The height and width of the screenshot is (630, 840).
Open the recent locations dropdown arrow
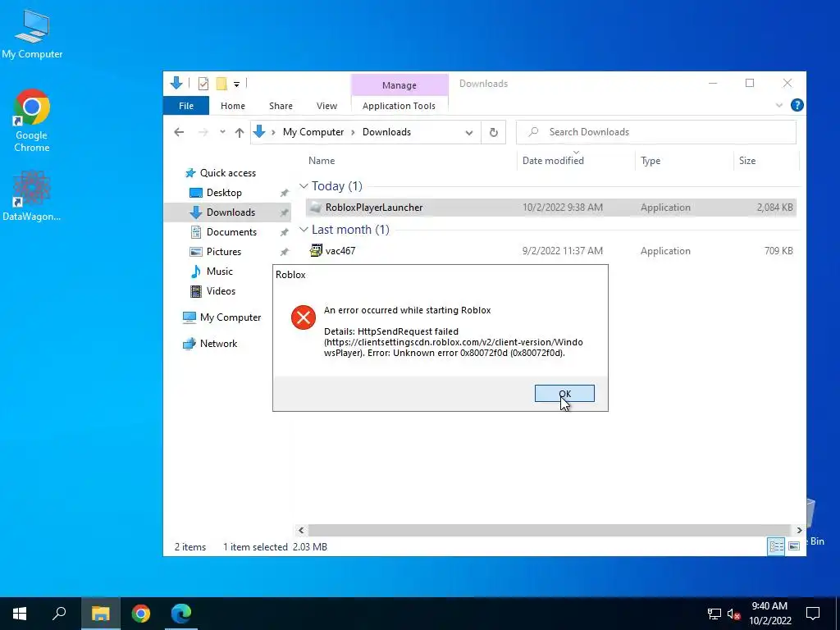click(x=222, y=132)
